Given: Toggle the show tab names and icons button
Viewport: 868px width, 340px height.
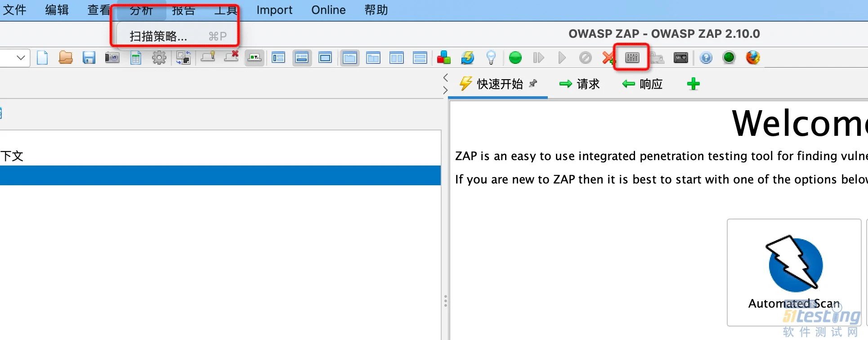Looking at the screenshot, I should pos(255,58).
